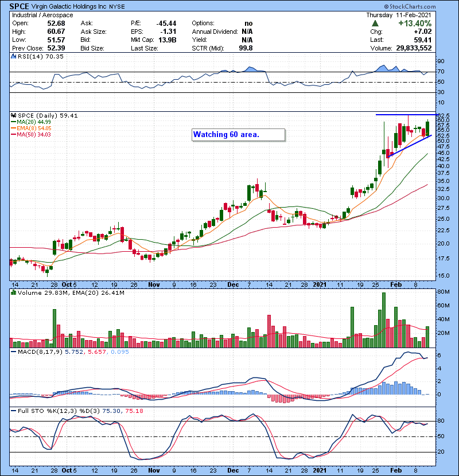Click the orange EMA(8) legend line marker
This screenshot has width=459, height=476.
click(13, 128)
